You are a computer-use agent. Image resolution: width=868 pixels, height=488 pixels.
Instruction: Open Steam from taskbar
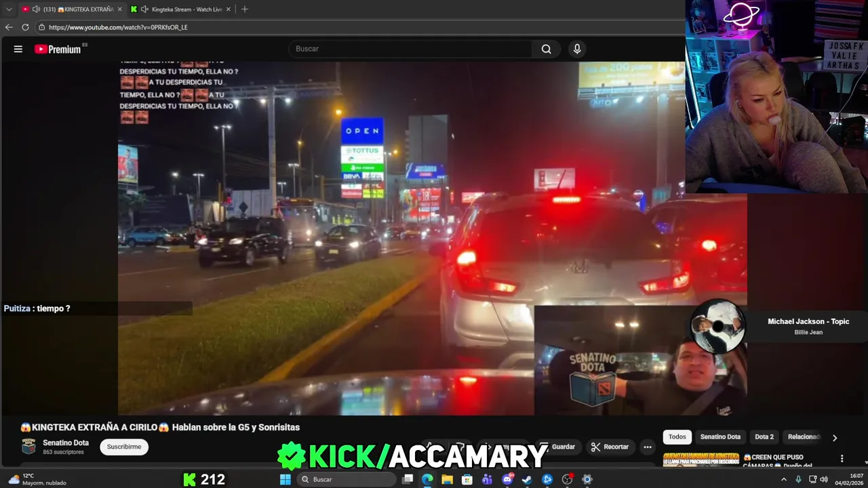[527, 479]
